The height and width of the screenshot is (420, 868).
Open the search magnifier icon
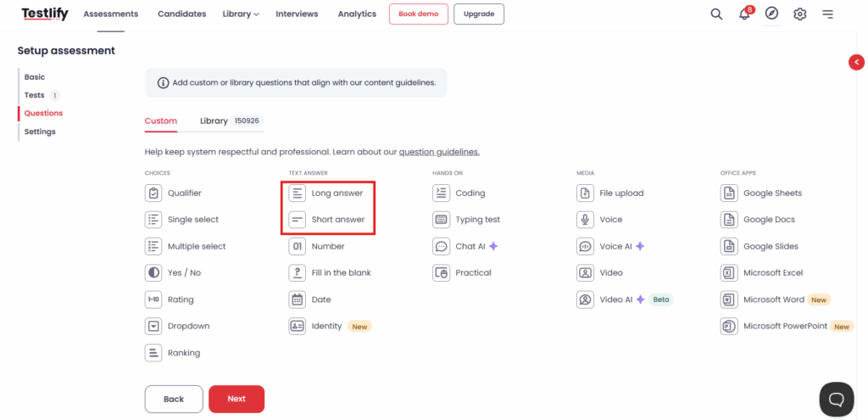click(x=716, y=14)
